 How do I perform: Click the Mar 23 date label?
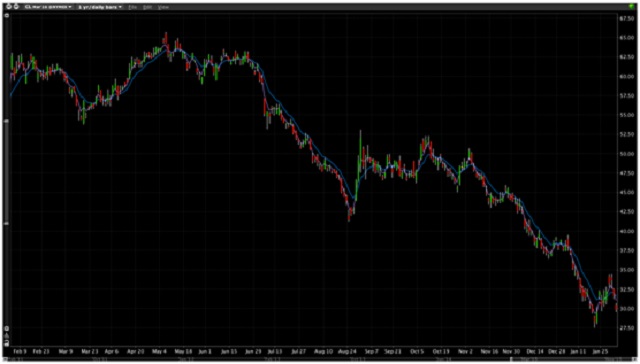point(89,351)
